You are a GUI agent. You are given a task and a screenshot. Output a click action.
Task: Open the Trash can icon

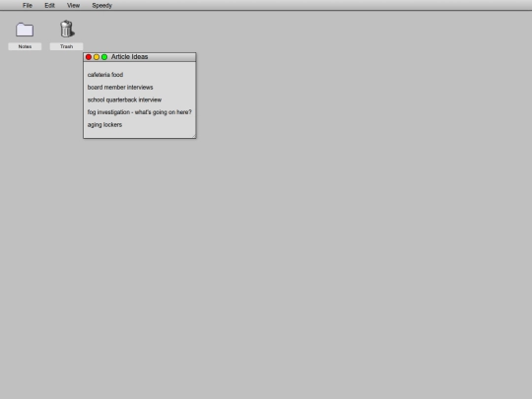[x=67, y=29]
